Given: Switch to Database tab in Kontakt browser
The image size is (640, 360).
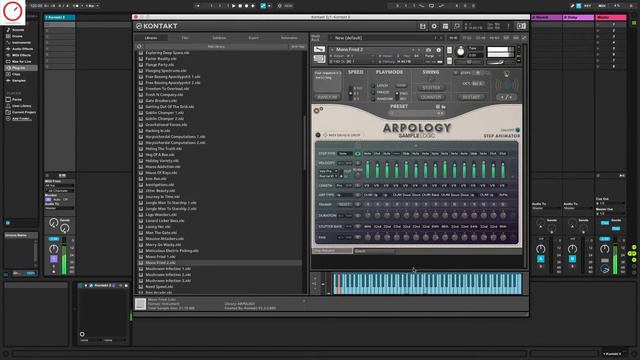Looking at the screenshot, I should pos(219,38).
